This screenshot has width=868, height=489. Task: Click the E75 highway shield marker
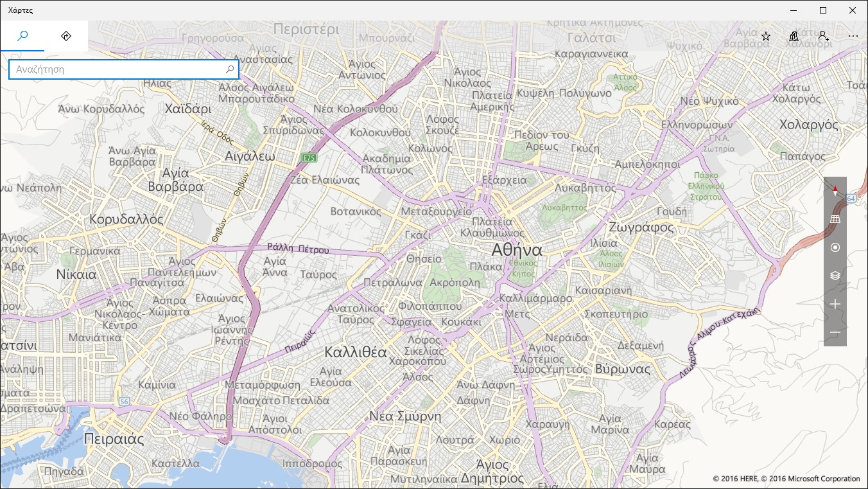point(309,157)
